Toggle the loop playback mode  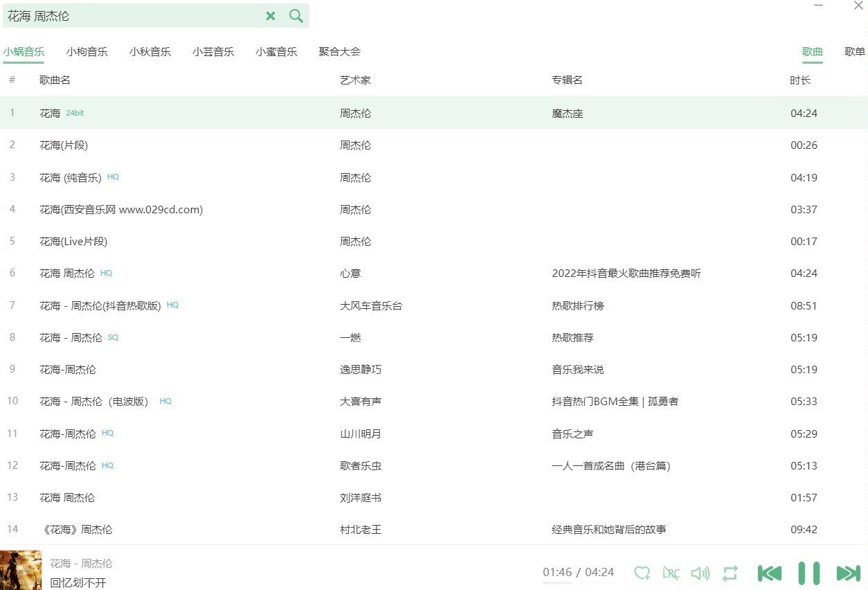[x=730, y=573]
